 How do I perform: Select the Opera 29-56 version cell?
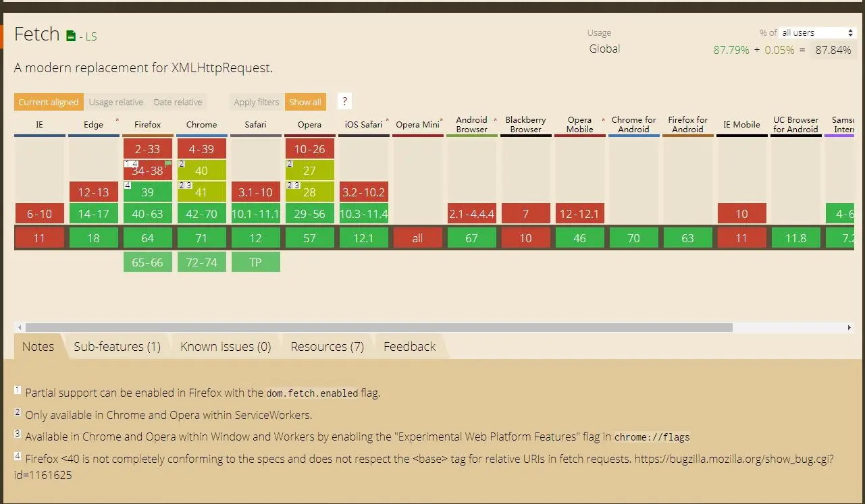tap(309, 214)
